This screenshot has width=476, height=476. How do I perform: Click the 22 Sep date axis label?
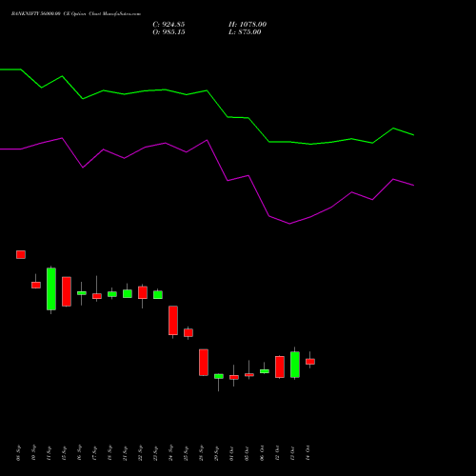coord(140,453)
